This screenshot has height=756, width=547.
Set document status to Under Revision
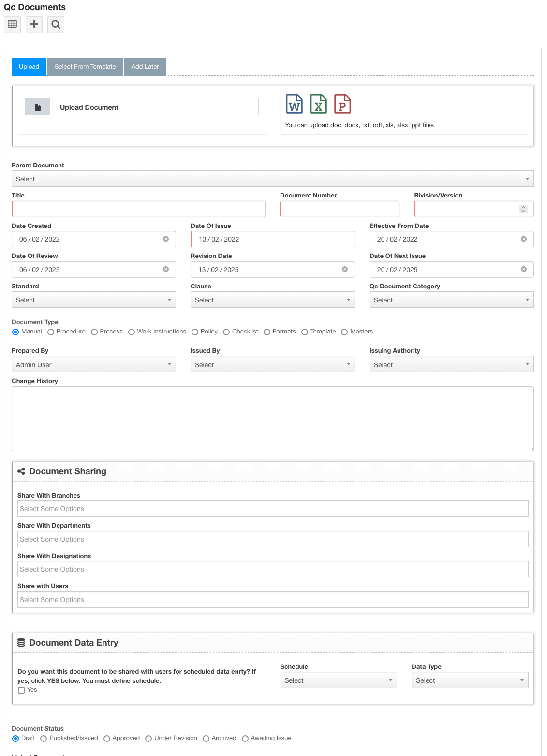pyautogui.click(x=148, y=739)
